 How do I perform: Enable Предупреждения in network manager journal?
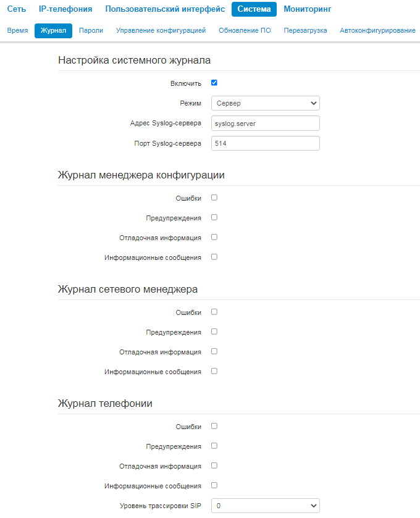(x=214, y=332)
